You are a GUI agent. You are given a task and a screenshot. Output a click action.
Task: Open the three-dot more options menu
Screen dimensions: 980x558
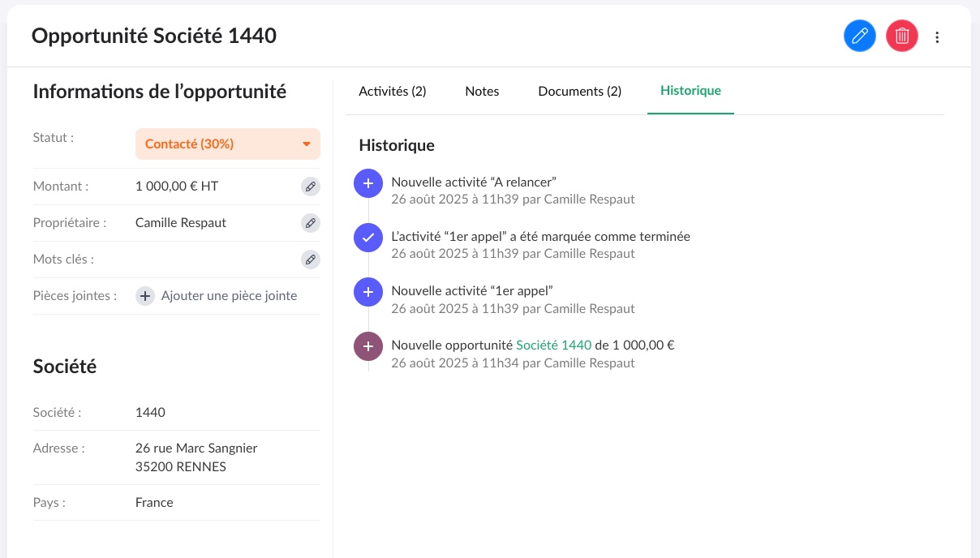938,36
